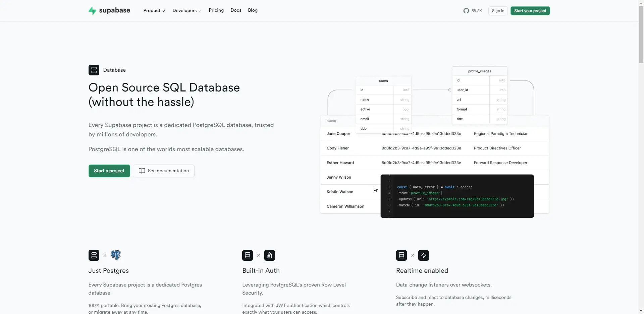
Task: Click Esther Howard's UUID cell
Action: [421, 163]
